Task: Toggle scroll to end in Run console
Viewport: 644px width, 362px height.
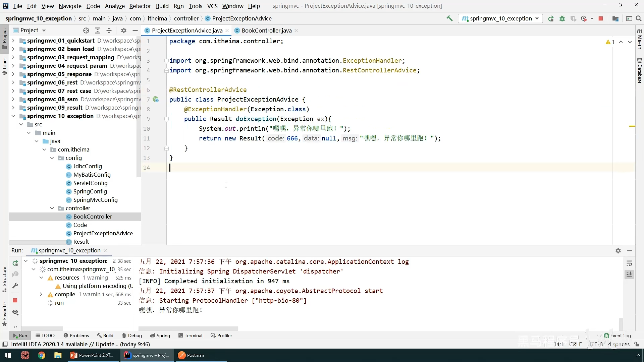Action: [629, 275]
